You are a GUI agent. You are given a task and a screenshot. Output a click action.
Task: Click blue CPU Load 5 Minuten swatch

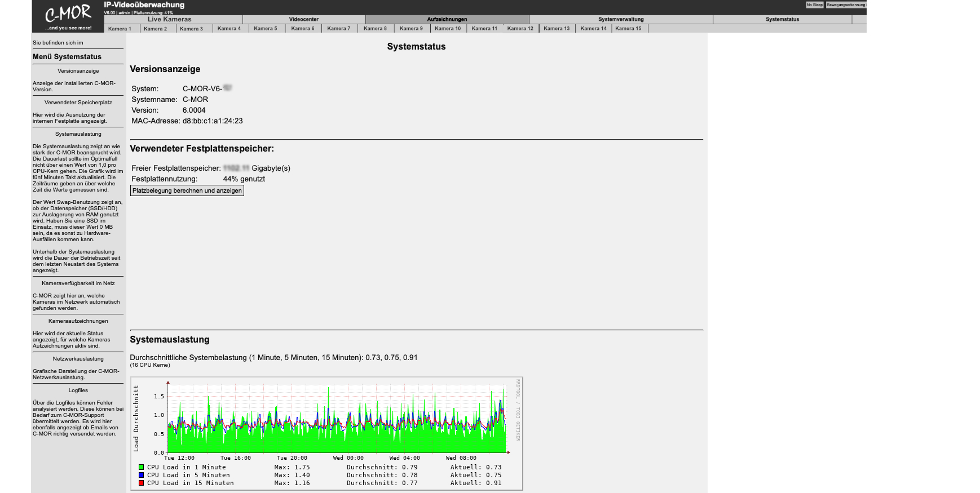click(141, 475)
